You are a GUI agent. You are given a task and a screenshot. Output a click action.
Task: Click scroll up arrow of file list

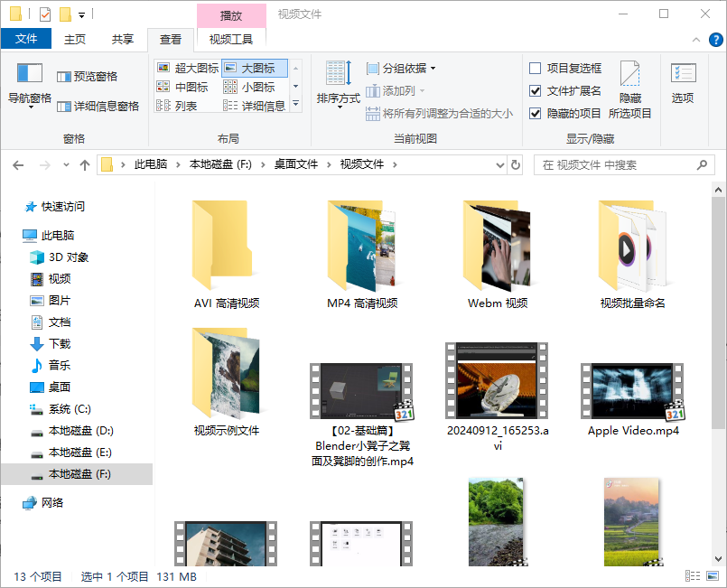(x=718, y=190)
